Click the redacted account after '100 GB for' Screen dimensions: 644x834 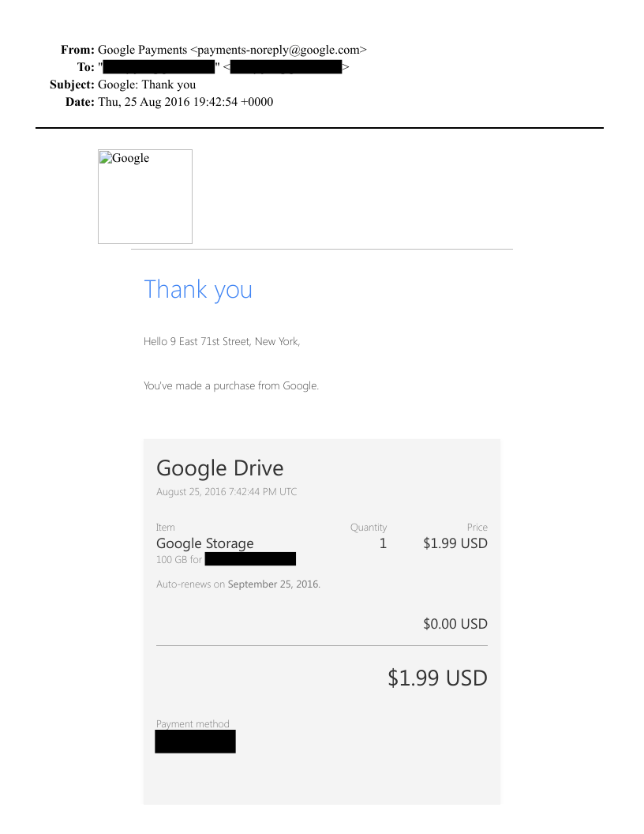coord(250,559)
